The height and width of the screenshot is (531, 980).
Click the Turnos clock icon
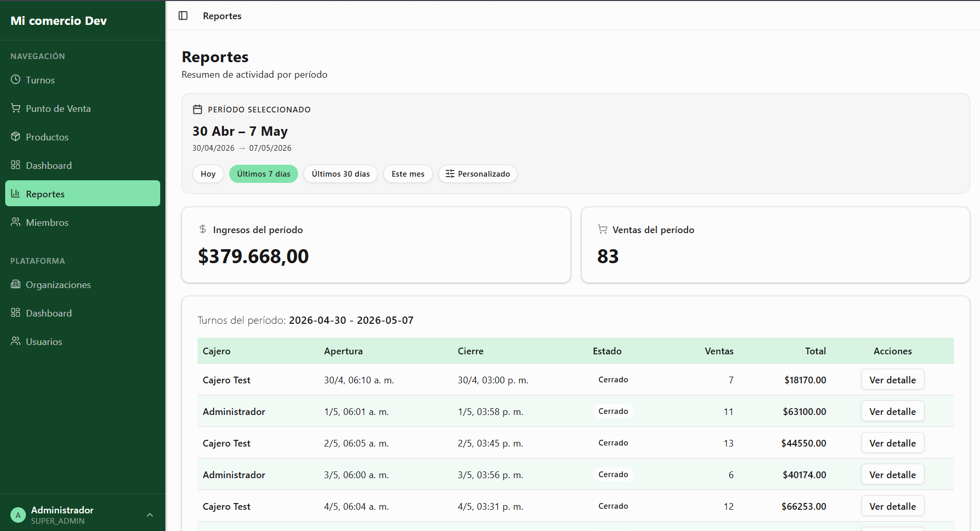point(16,80)
